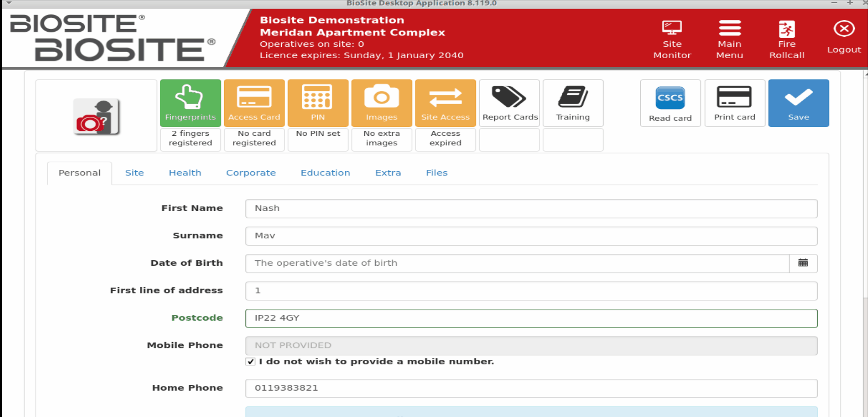Open the Site Monitor screen
The width and height of the screenshot is (868, 417).
(x=672, y=40)
